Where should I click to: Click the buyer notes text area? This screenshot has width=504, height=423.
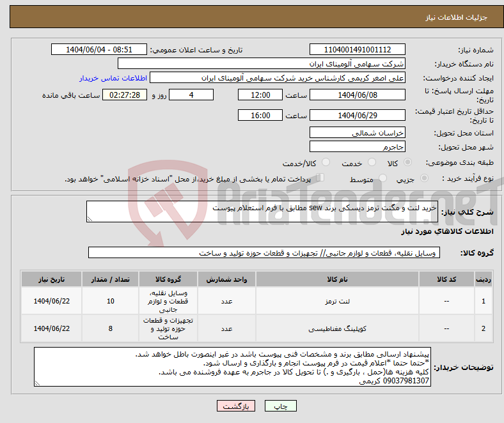tap(232, 367)
